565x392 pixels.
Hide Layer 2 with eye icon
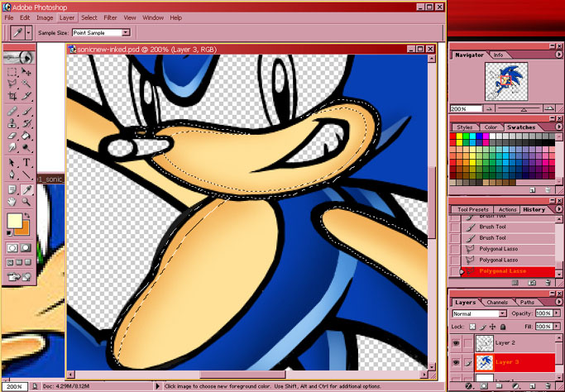[x=456, y=343]
